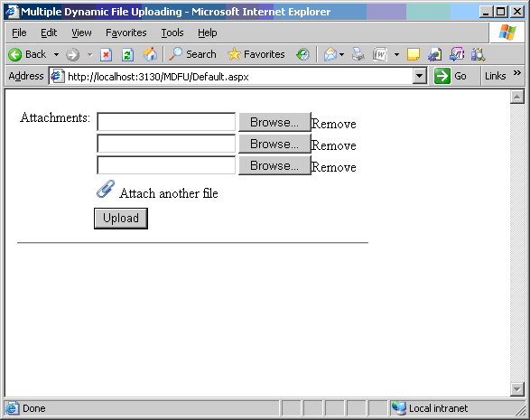530x420 pixels.
Task: Click the Stop loading icon
Action: (x=106, y=54)
